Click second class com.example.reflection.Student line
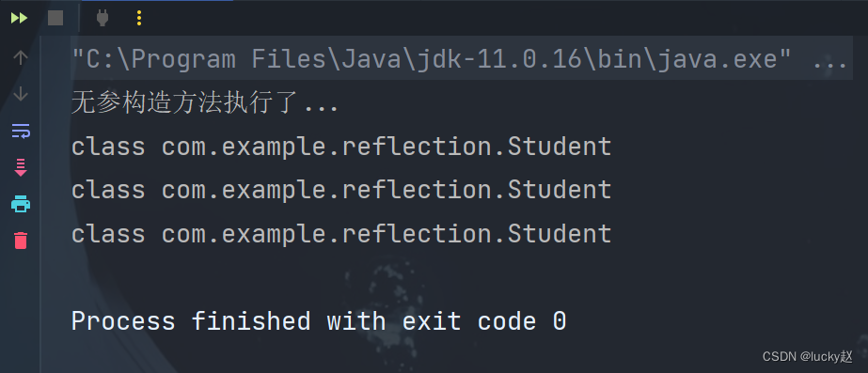The image size is (868, 373). tap(341, 190)
